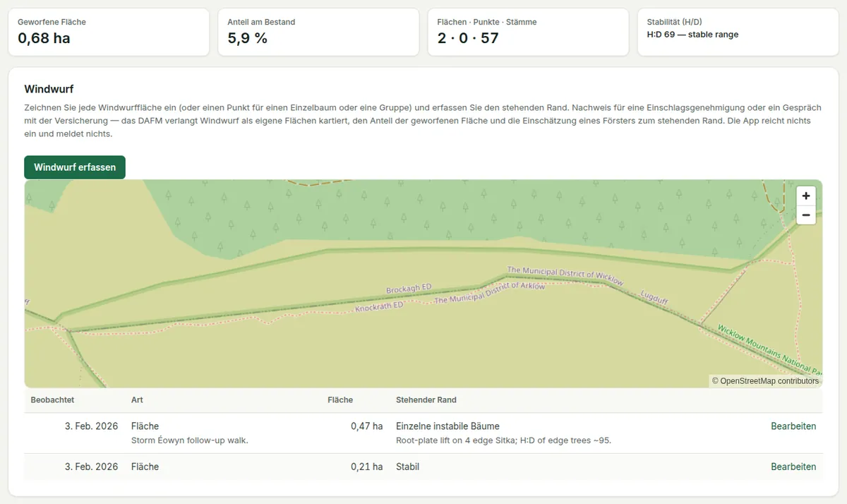This screenshot has height=504, width=847.
Task: Click the Stabil cell in the 0,21 ha row
Action: pos(407,467)
